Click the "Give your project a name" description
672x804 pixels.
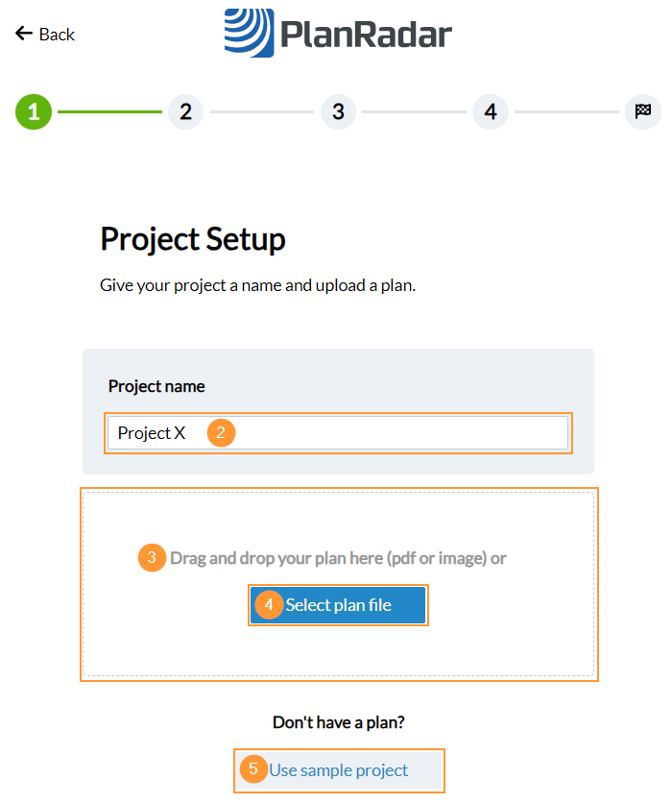[257, 285]
